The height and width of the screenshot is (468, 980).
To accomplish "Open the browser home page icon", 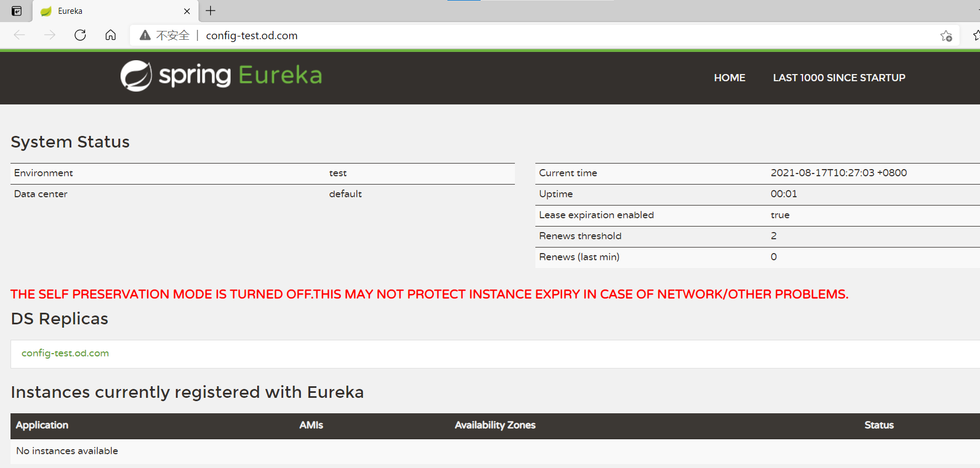I will (111, 35).
